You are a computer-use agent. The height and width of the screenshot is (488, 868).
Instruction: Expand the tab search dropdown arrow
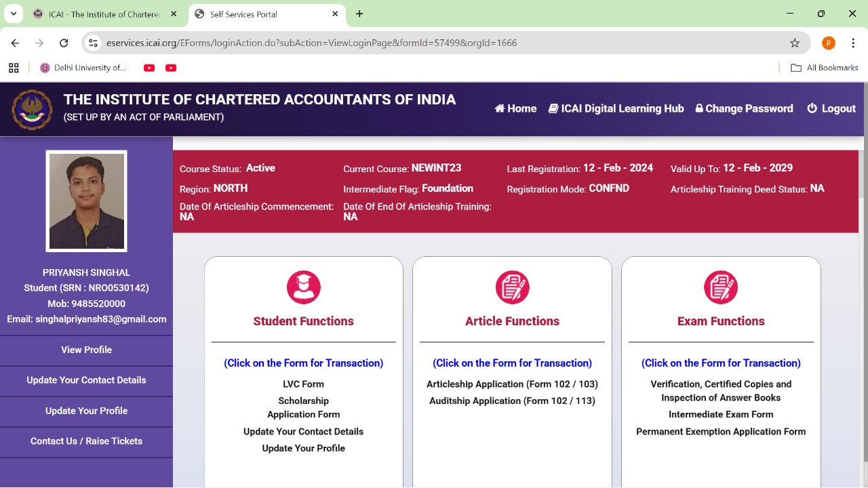[13, 14]
